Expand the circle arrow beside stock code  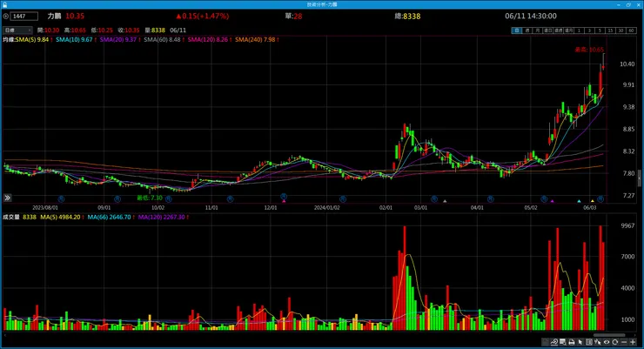(6, 17)
